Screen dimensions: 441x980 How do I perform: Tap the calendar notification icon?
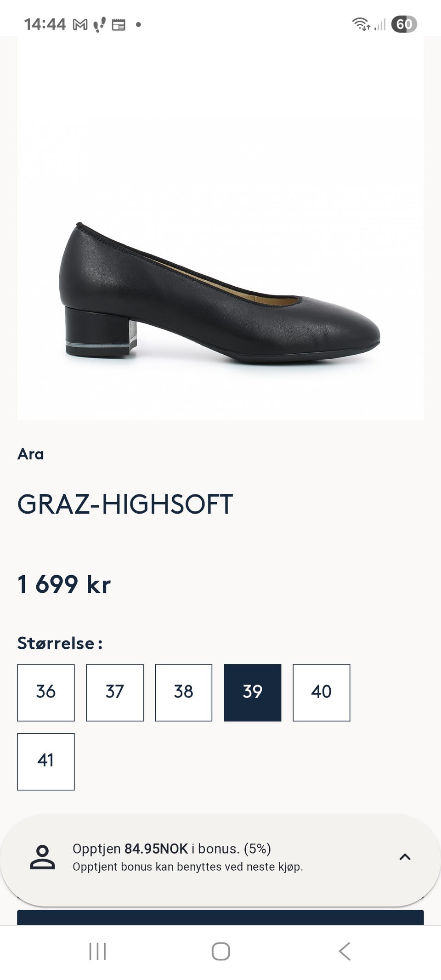[119, 25]
